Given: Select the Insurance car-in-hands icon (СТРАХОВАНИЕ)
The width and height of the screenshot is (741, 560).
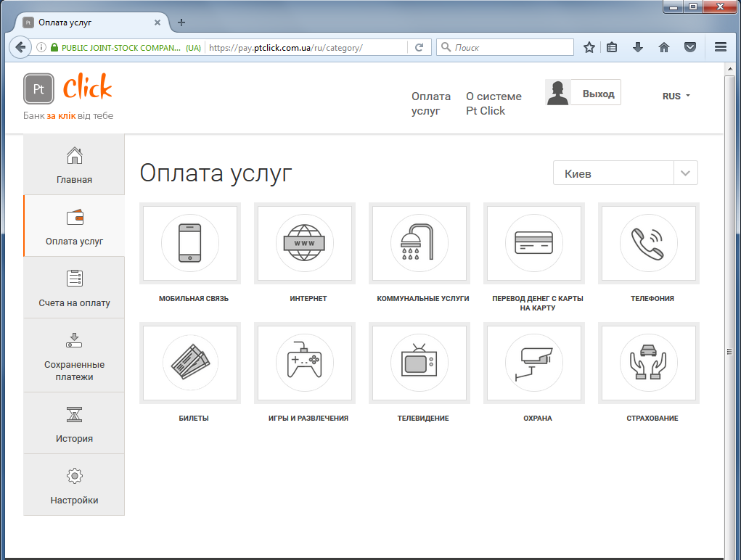Looking at the screenshot, I should (648, 363).
